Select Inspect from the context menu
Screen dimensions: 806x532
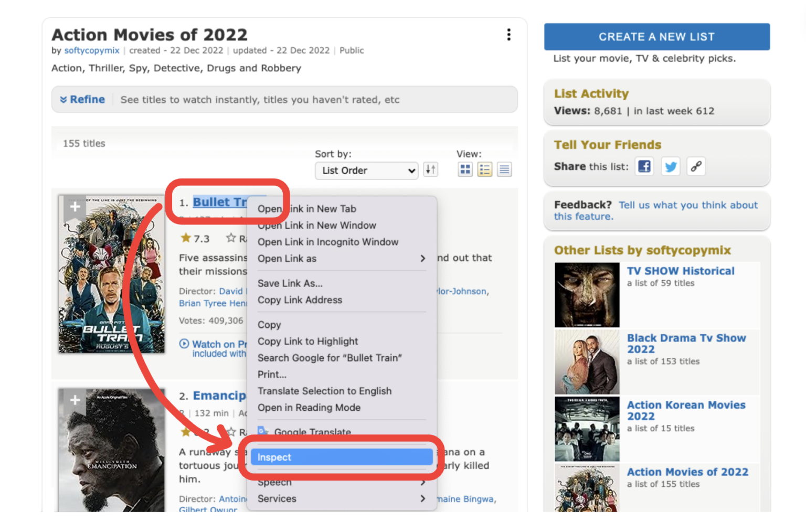click(x=341, y=457)
